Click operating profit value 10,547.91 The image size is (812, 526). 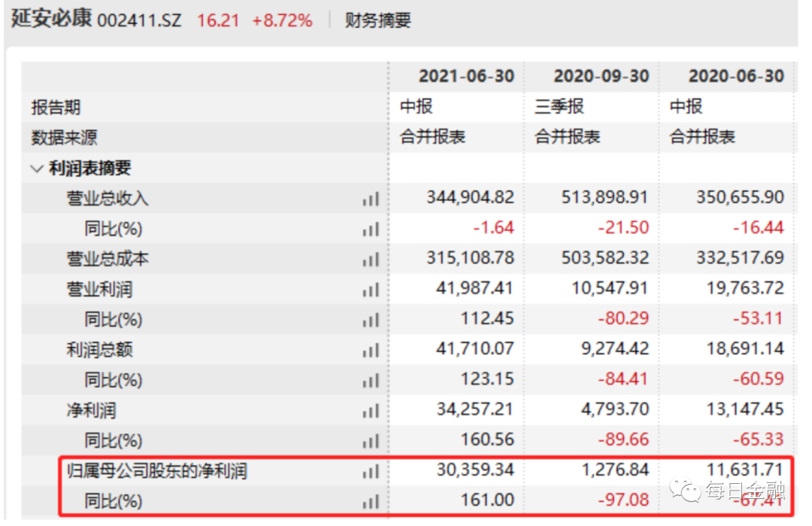[x=610, y=288]
